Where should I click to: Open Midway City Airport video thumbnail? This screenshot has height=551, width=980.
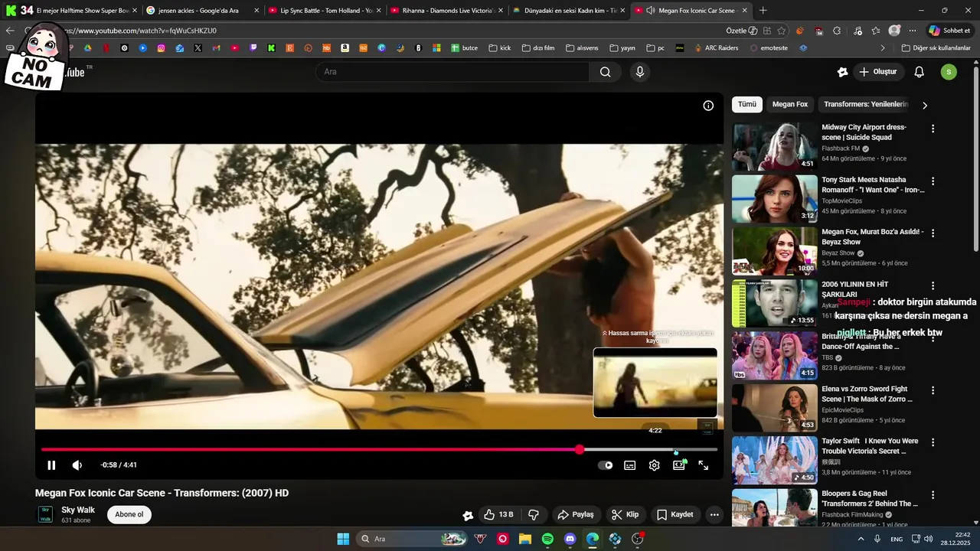click(x=775, y=146)
